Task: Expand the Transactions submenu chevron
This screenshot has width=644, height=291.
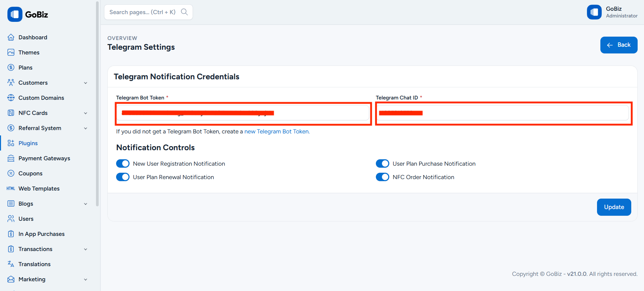Action: (86, 249)
